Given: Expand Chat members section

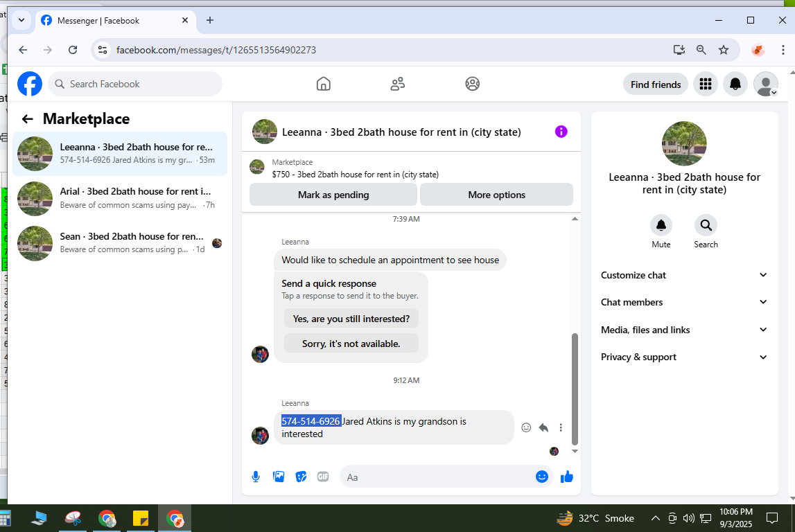Looking at the screenshot, I should coord(684,303).
